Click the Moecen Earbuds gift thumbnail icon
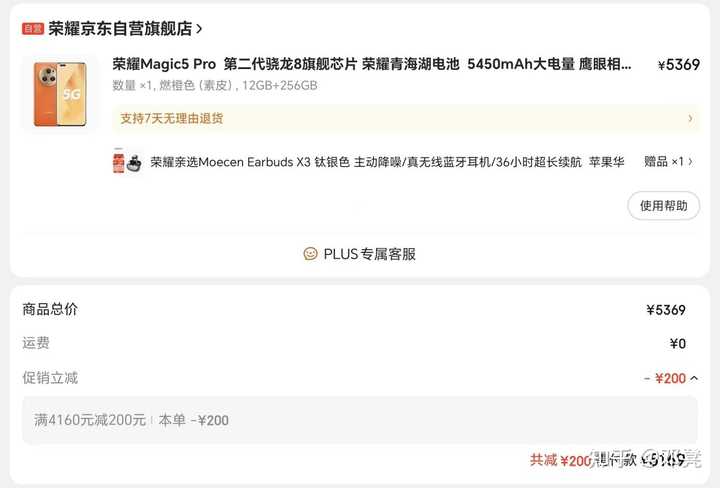 [x=127, y=162]
